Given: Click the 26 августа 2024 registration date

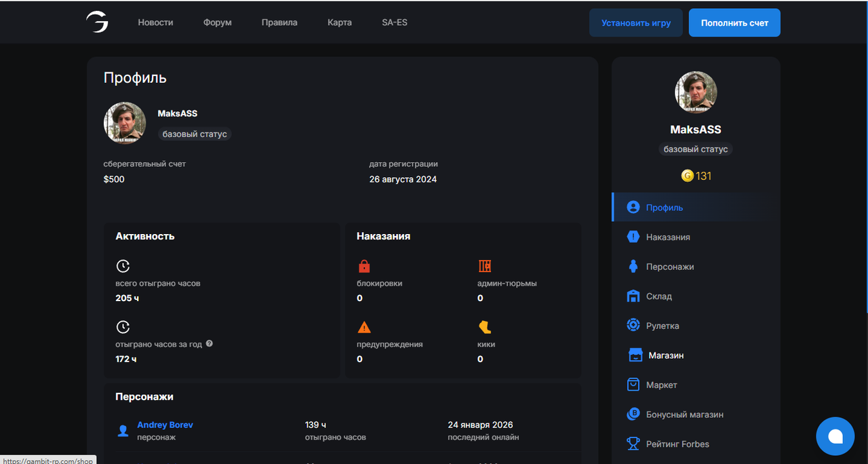Looking at the screenshot, I should (403, 180).
